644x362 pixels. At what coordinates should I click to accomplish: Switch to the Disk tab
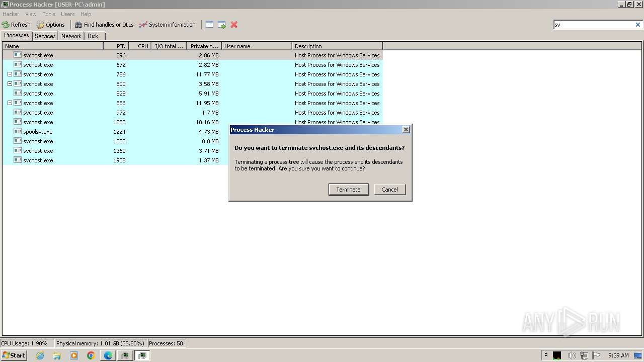coord(93,36)
